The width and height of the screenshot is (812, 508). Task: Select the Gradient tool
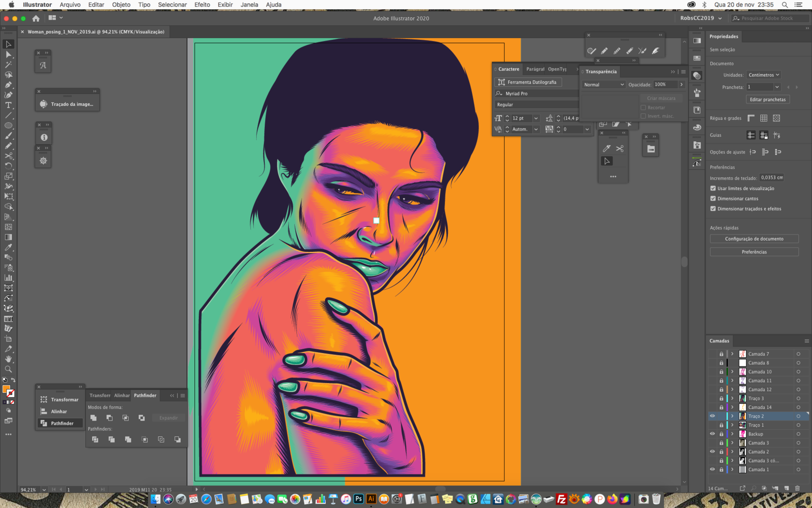pyautogui.click(x=9, y=237)
